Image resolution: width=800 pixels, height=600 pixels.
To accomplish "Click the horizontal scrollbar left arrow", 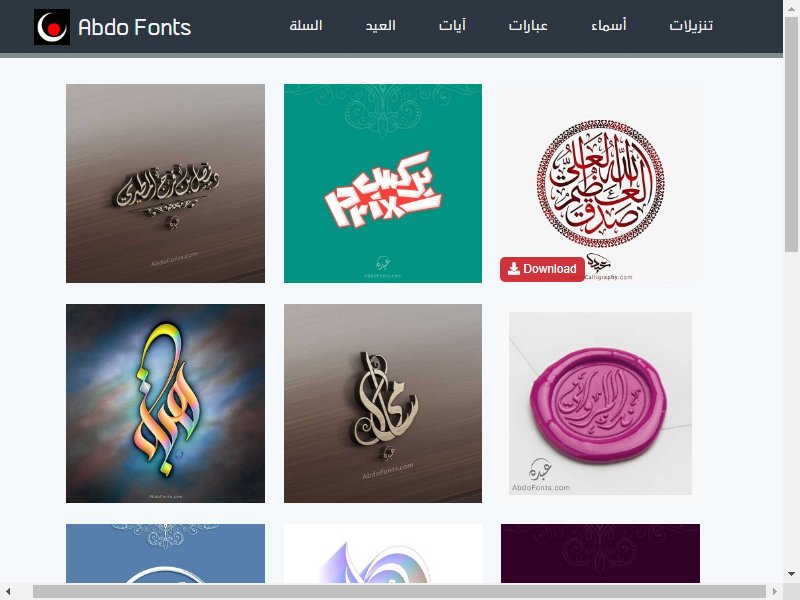I will [8, 592].
